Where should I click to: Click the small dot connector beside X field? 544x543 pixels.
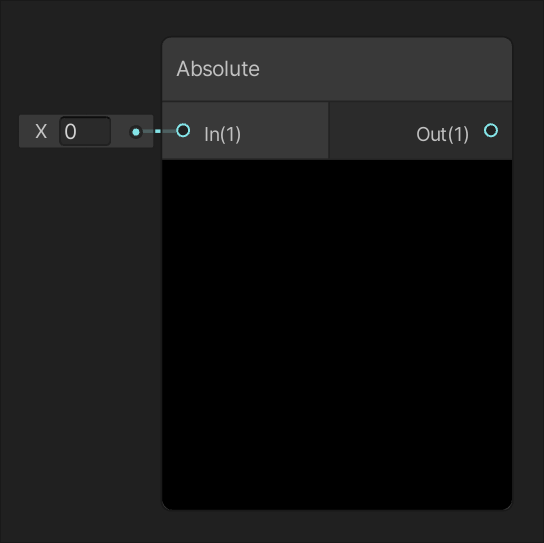click(x=136, y=132)
